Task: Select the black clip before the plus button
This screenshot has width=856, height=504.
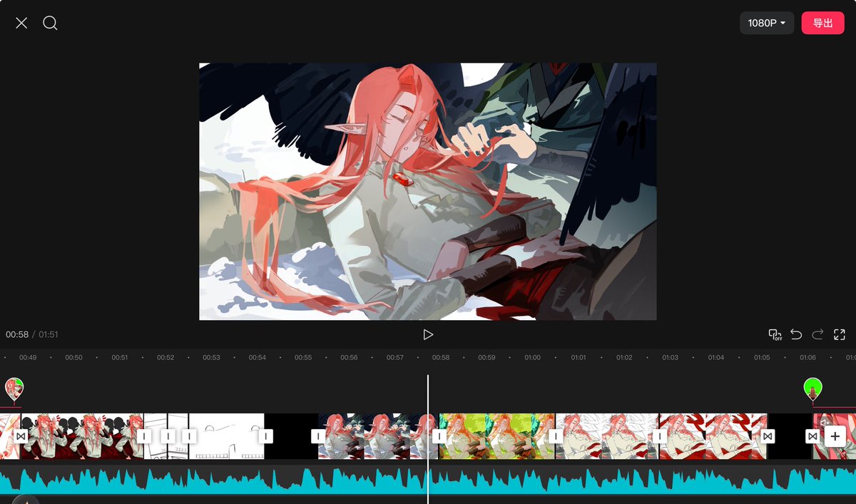Action: pos(790,436)
